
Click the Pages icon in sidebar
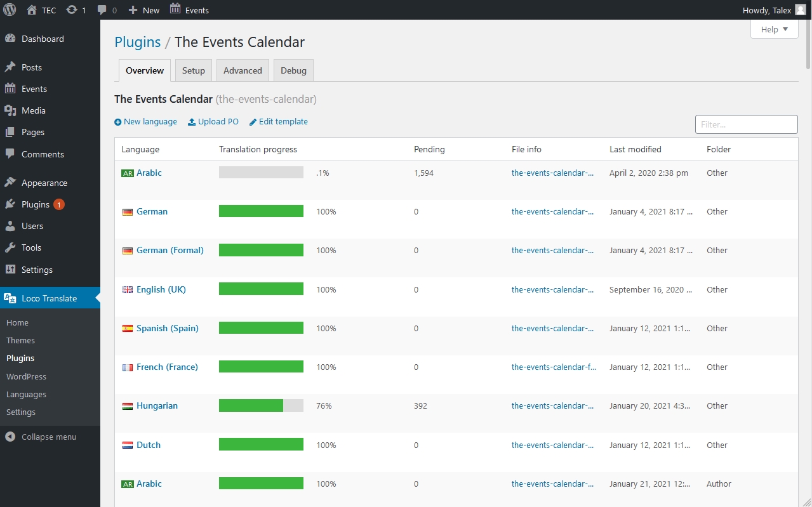coord(10,132)
